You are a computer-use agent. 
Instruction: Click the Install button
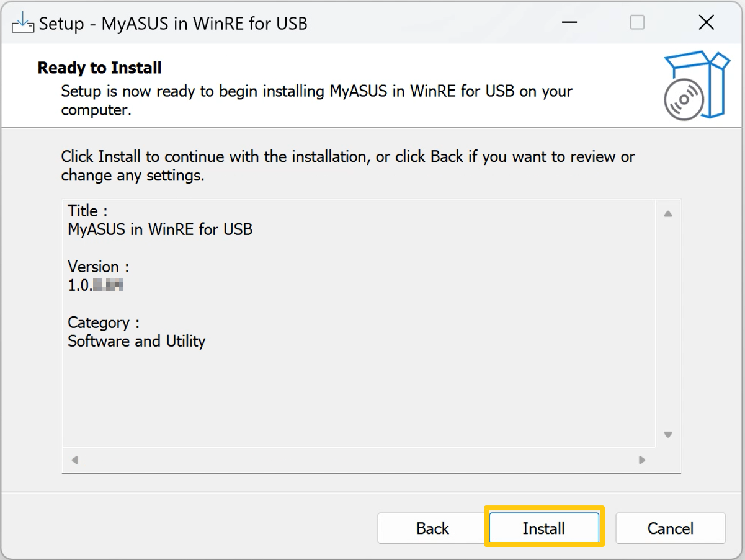544,528
